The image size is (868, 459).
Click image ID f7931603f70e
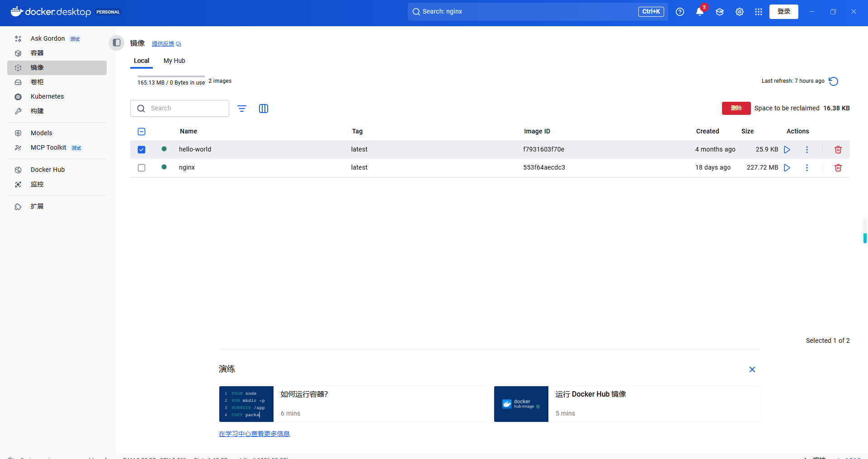[544, 150]
